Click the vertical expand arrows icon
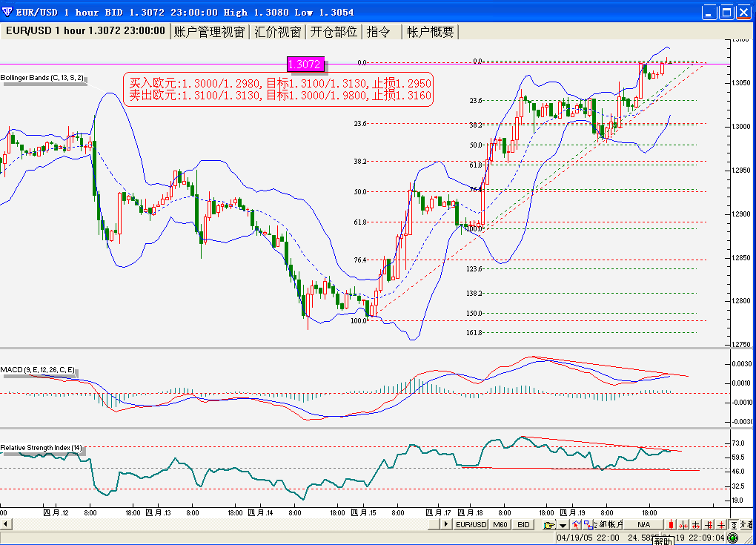This screenshot has height=545, width=756. tap(709, 524)
